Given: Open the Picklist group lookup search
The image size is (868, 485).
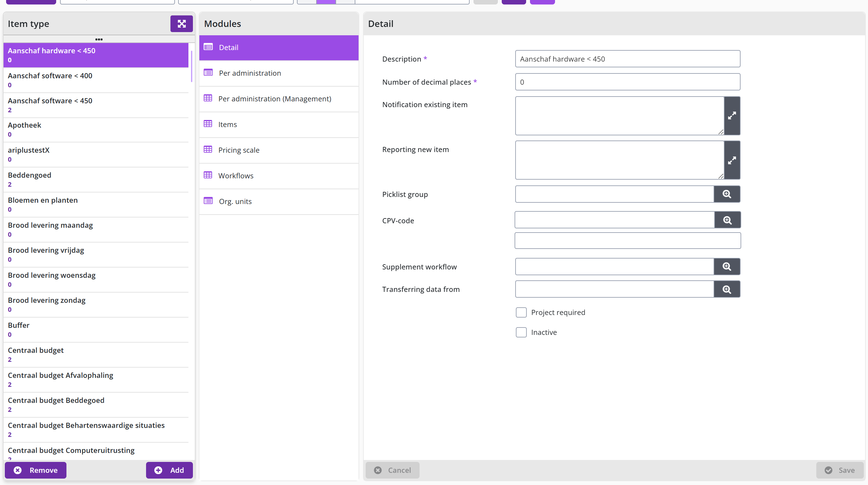Looking at the screenshot, I should tap(727, 194).
